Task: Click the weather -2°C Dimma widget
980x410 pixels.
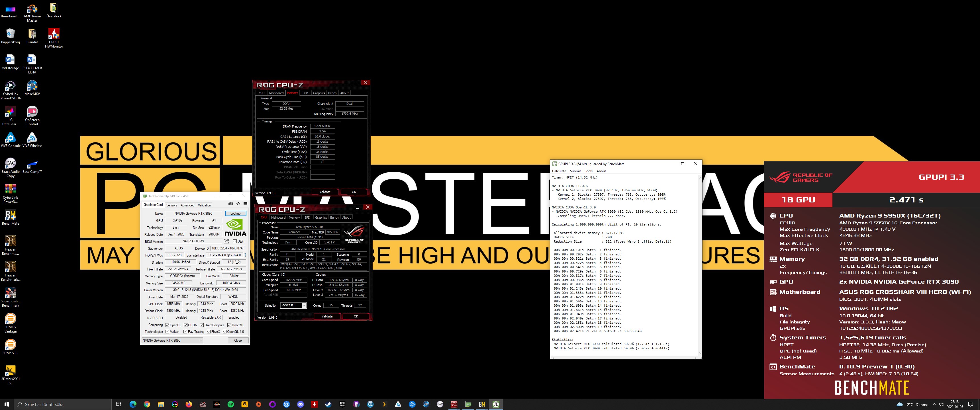Action: 912,404
